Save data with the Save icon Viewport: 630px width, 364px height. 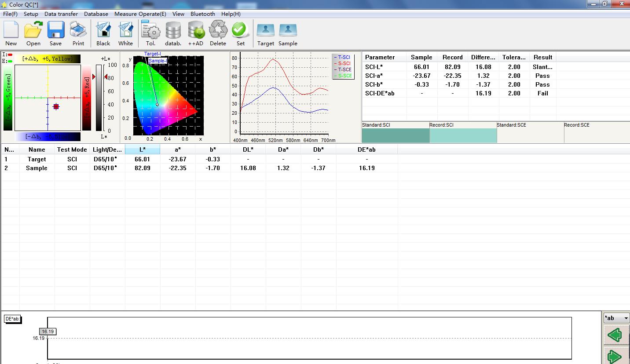coord(56,34)
